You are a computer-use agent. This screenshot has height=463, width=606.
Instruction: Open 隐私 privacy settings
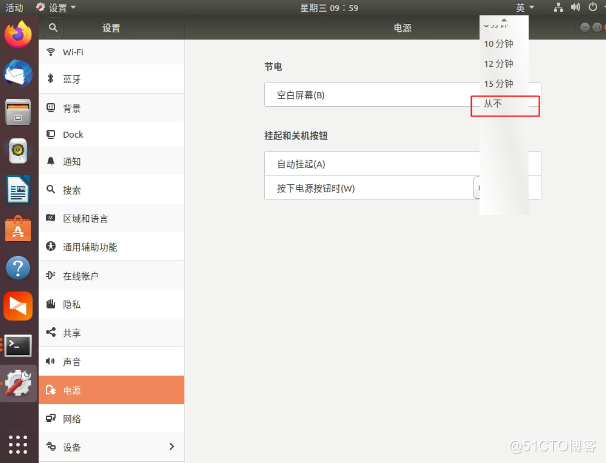(111, 304)
